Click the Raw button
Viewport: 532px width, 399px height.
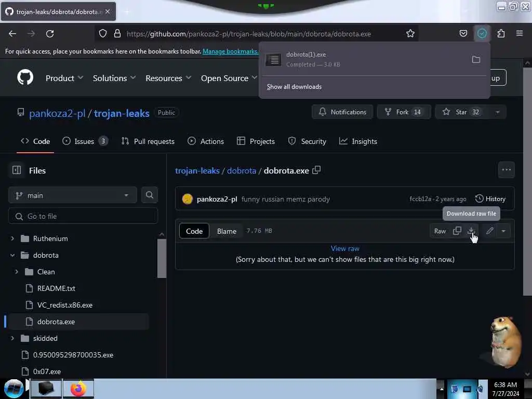pos(440,231)
